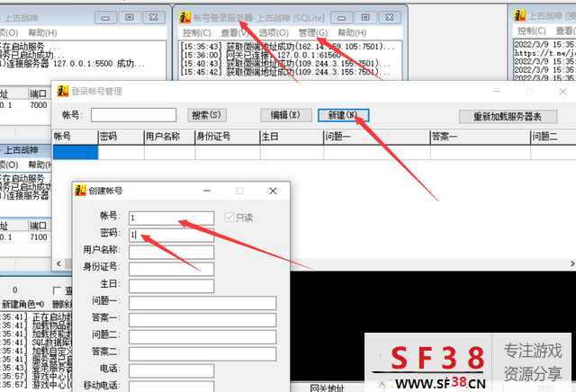576x392 pixels.
Task: Click the 生日 column header
Action: click(x=292, y=137)
